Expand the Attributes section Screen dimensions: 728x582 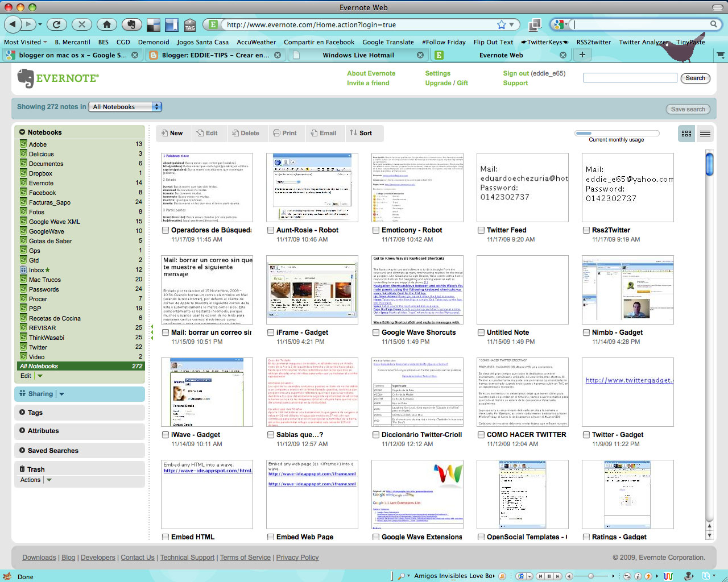pyautogui.click(x=22, y=431)
